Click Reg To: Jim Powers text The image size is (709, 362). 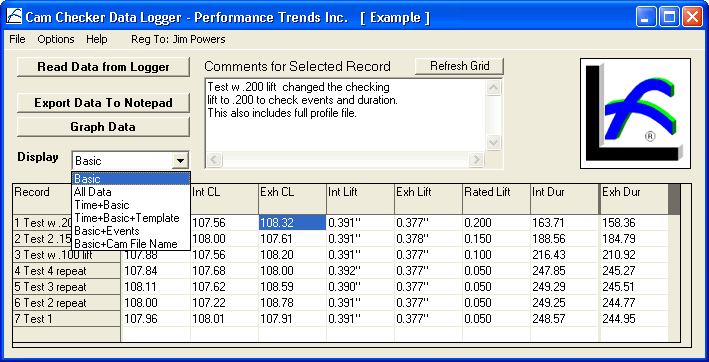pyautogui.click(x=178, y=39)
